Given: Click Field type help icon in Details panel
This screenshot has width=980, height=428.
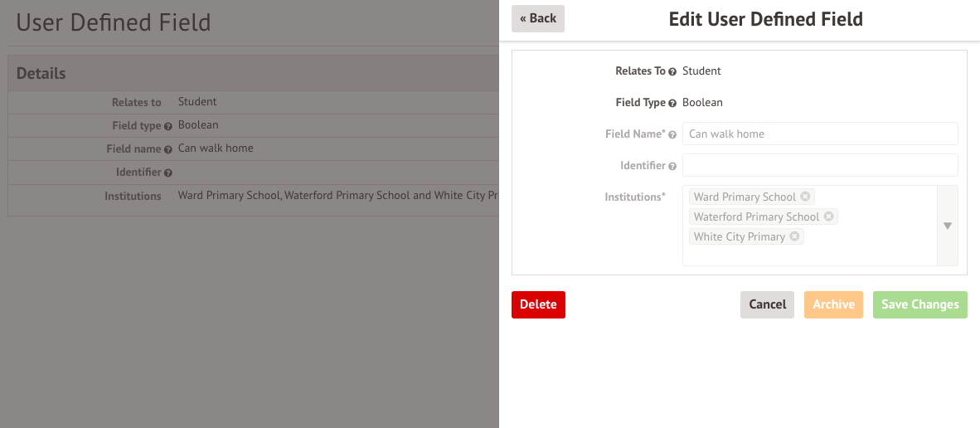Looking at the screenshot, I should click(168, 126).
